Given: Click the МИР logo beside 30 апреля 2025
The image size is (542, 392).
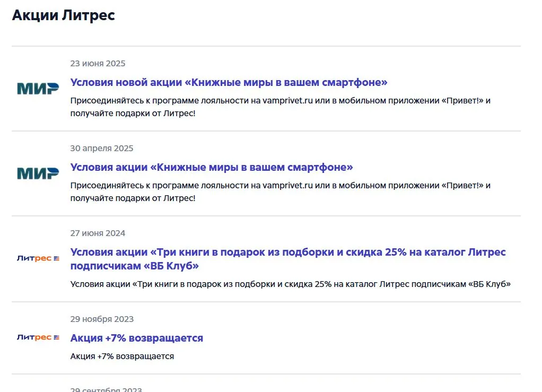Looking at the screenshot, I should point(38,173).
